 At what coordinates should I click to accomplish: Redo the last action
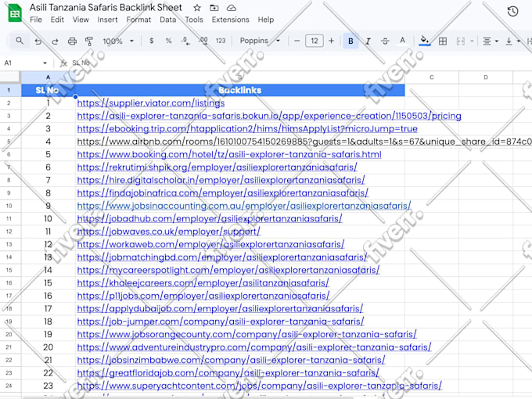55,41
